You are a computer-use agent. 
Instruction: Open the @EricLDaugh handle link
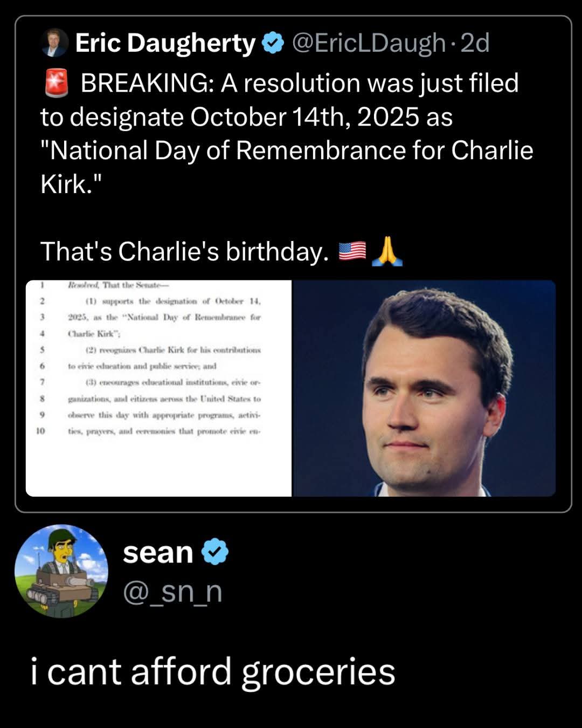[x=369, y=44]
